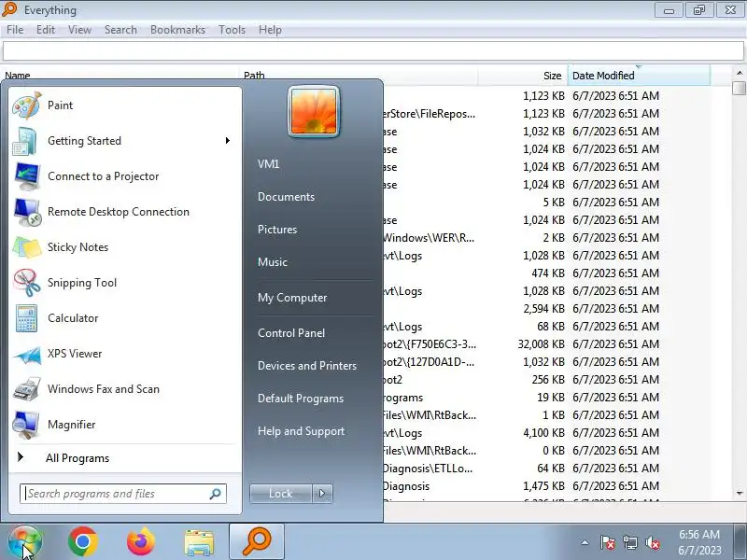Screen dimensions: 747x560
Task: Click the Action Center flag icon
Action: [x=608, y=542]
